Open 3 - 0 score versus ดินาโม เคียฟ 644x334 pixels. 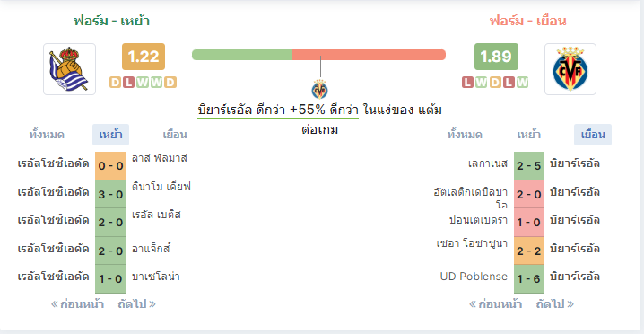(111, 194)
